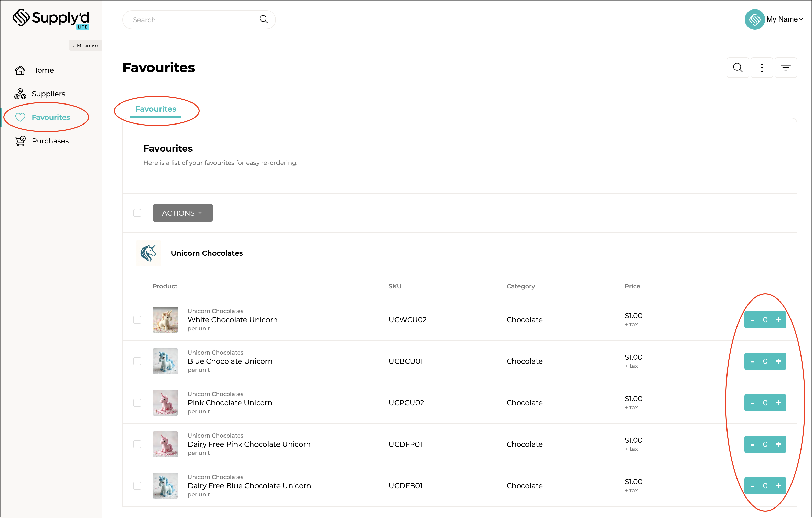Open Suppliers via its sidebar icon
This screenshot has width=812, height=518.
tap(20, 94)
